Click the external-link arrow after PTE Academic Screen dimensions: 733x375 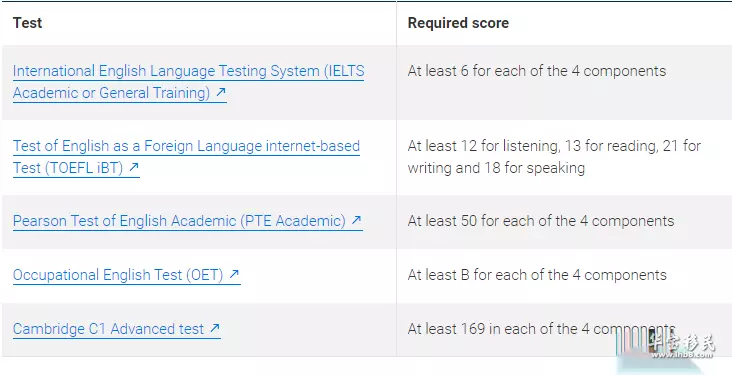pyautogui.click(x=357, y=219)
